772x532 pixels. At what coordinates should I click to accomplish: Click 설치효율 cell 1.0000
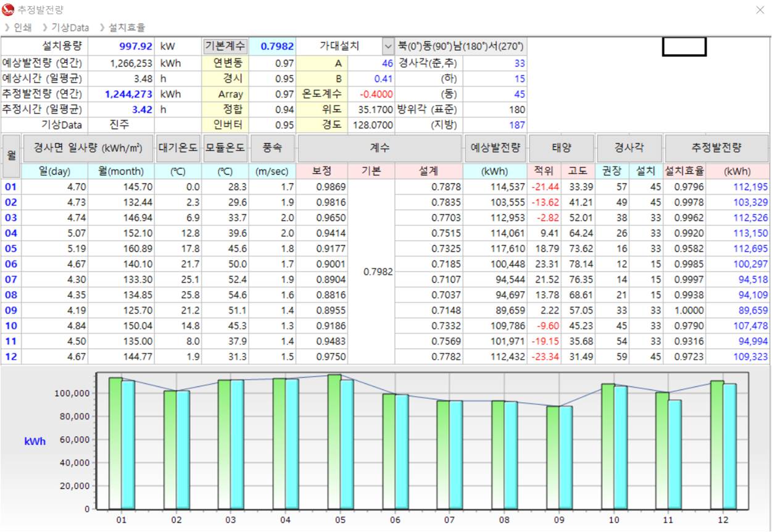tap(685, 310)
